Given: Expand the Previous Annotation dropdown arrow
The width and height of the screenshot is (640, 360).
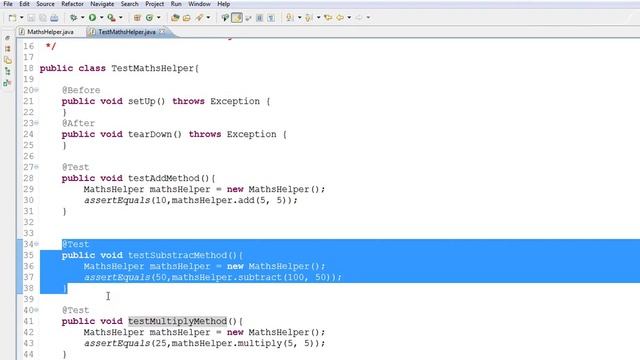Looking at the screenshot, I should tap(318, 18).
